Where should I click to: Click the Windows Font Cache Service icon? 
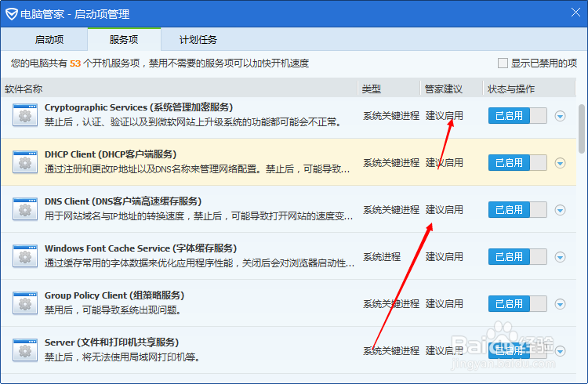[x=25, y=256]
